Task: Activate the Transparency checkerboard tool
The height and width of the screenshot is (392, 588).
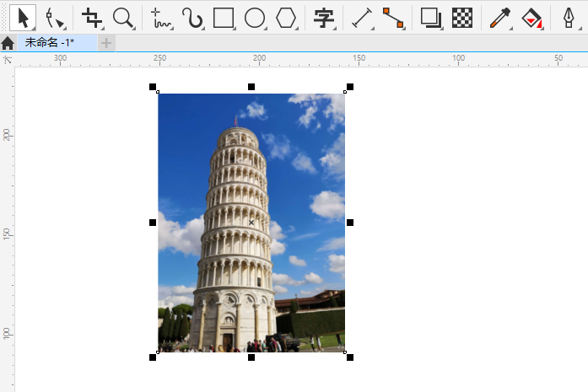Action: 461,17
